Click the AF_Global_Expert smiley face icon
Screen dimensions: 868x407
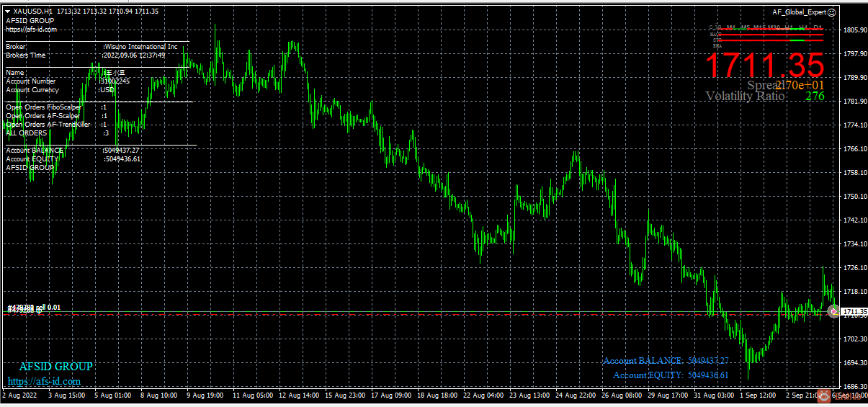[831, 12]
